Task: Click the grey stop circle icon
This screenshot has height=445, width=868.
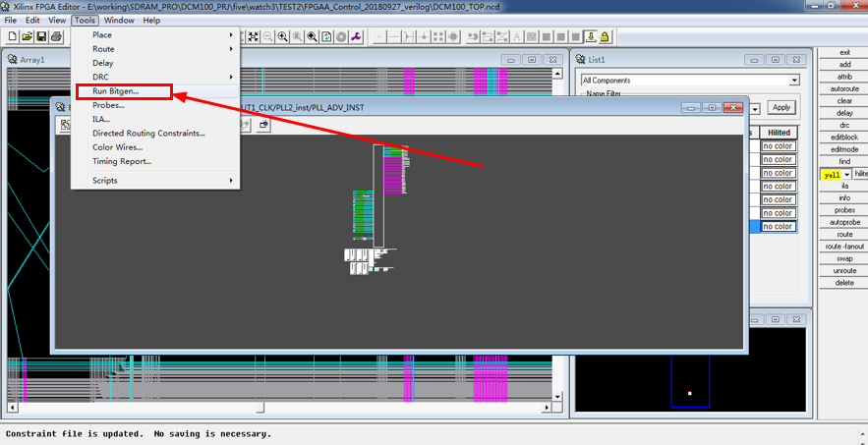Action: click(x=341, y=37)
